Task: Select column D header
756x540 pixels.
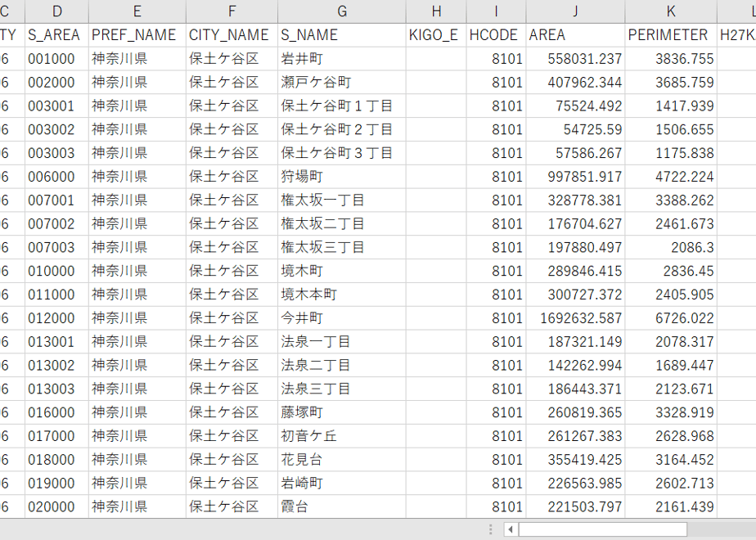Action: (x=57, y=11)
